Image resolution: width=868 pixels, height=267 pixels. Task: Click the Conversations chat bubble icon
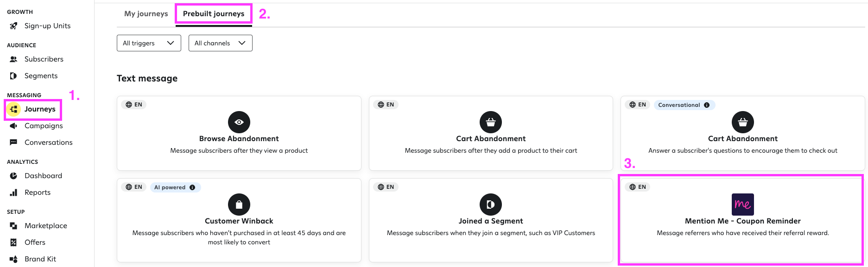point(13,143)
